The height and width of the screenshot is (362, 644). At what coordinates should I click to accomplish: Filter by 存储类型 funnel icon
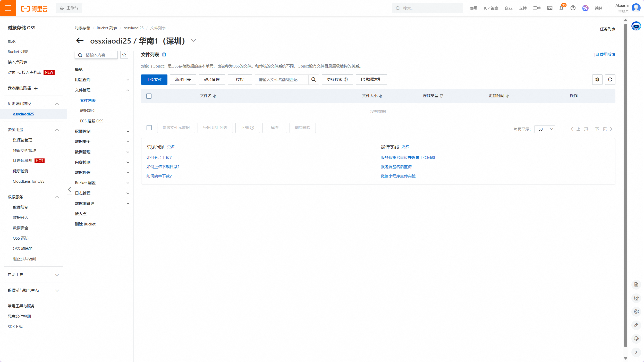[x=442, y=96]
